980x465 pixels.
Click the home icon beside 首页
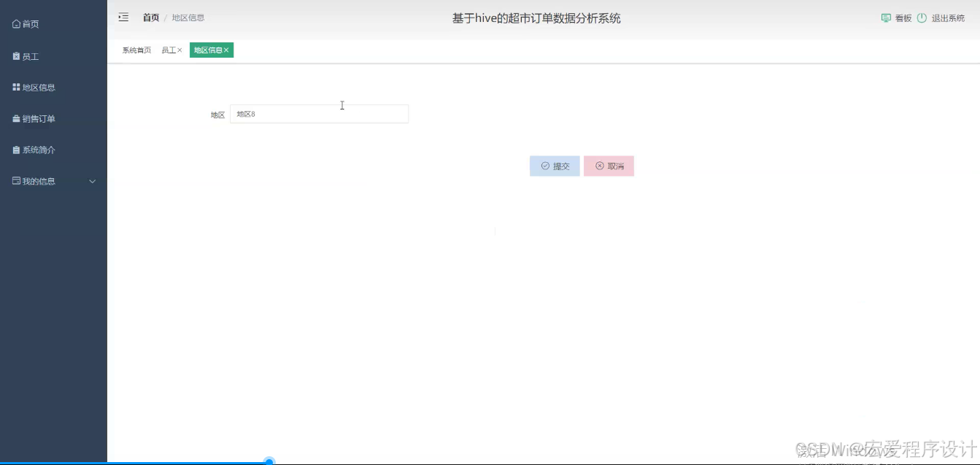pos(16,23)
